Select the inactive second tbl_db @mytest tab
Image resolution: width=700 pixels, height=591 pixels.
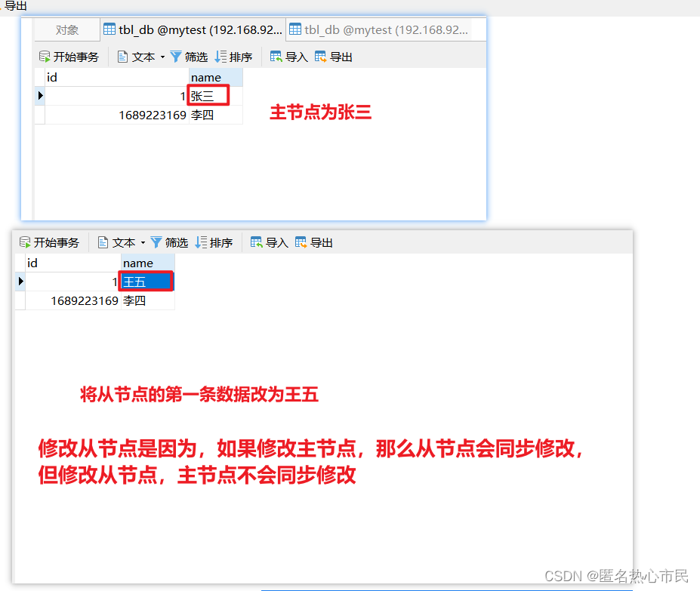pyautogui.click(x=379, y=30)
